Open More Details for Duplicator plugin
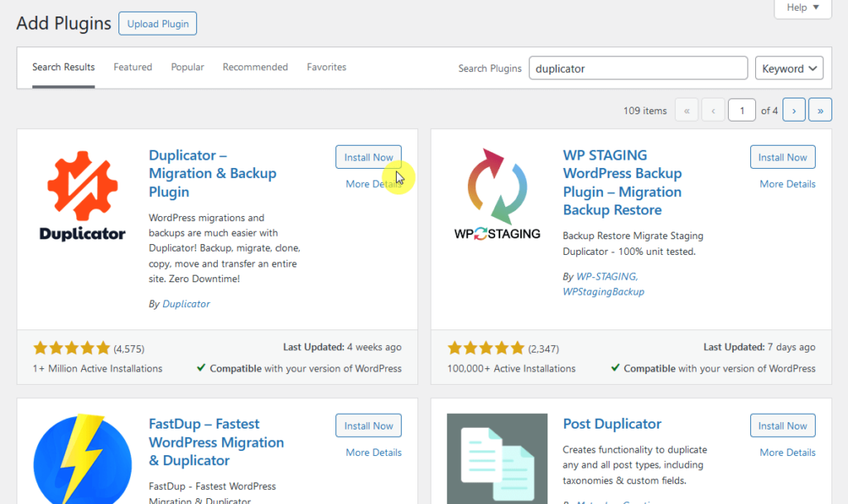This screenshot has height=504, width=848. pos(373,185)
